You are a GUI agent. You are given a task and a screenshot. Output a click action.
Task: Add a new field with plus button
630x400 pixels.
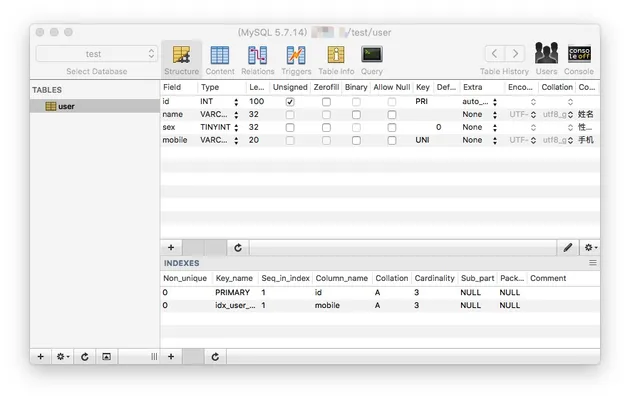pyautogui.click(x=171, y=247)
